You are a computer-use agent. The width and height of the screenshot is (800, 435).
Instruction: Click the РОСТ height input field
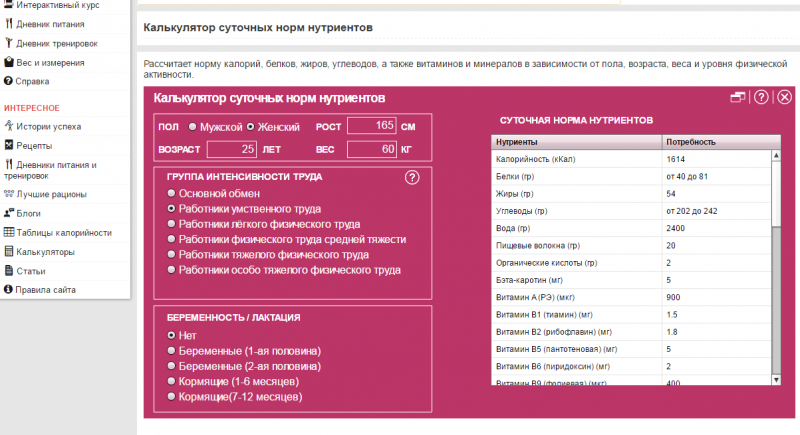(372, 126)
